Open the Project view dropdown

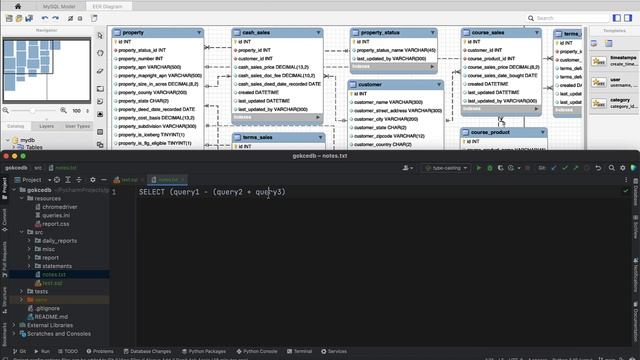point(32,180)
